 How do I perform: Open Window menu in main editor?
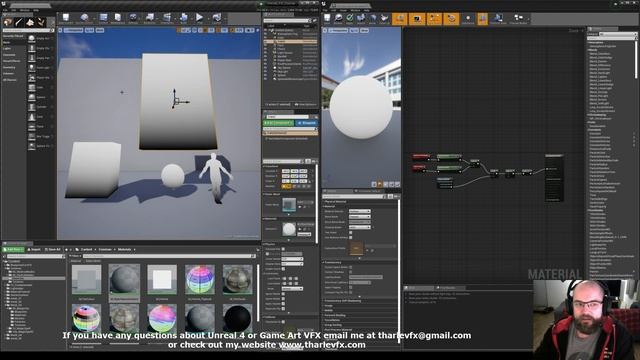click(24, 9)
